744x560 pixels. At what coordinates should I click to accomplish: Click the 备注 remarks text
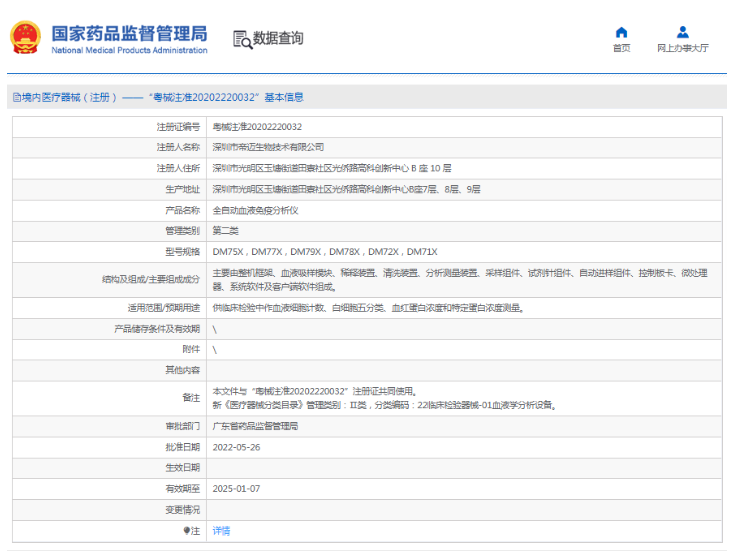tap(385, 398)
